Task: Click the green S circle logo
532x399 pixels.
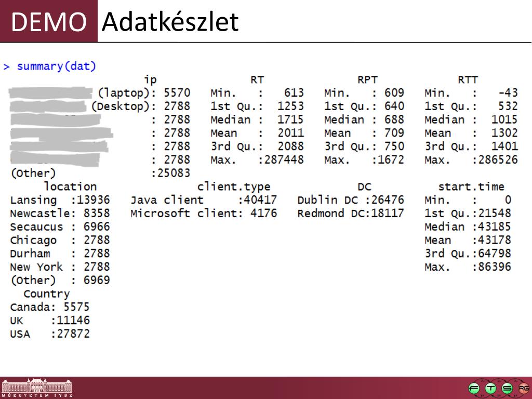Action: pyautogui.click(x=507, y=389)
